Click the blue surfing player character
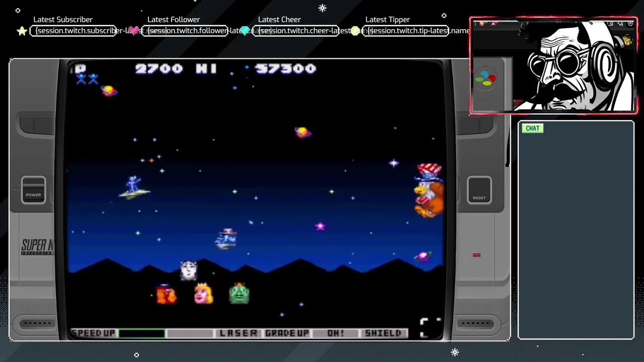This screenshot has height=362, width=644. click(x=134, y=187)
